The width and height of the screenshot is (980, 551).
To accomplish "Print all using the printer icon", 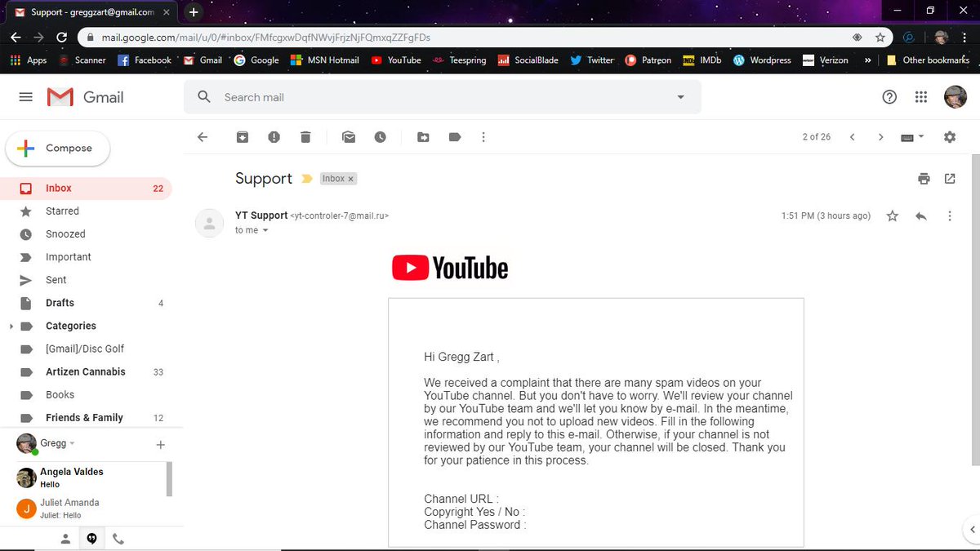I will (x=924, y=179).
